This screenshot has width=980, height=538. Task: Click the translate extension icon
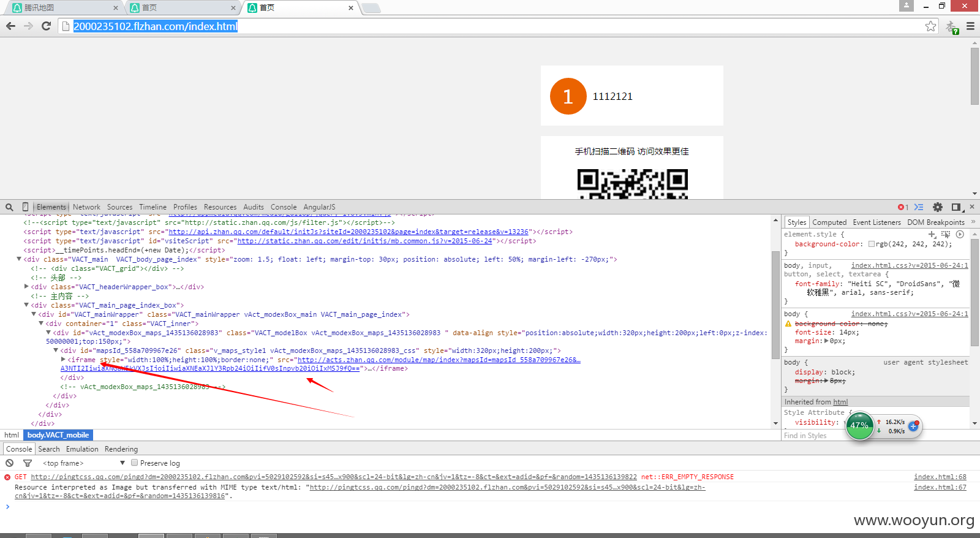(x=952, y=27)
